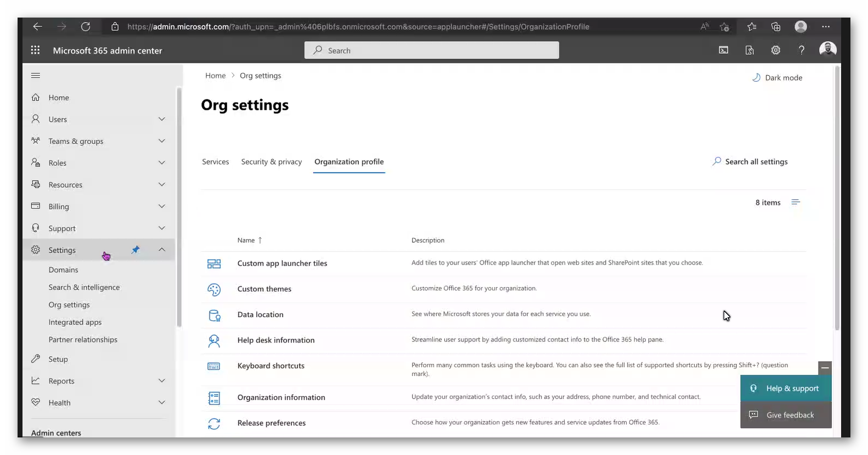Open the account picture in admin header

tap(827, 49)
